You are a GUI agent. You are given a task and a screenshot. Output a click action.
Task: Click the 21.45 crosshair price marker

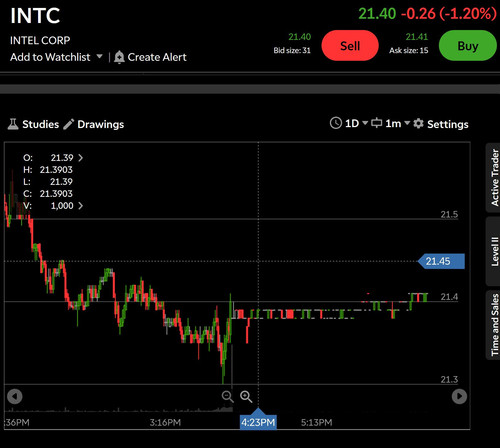pyautogui.click(x=441, y=261)
